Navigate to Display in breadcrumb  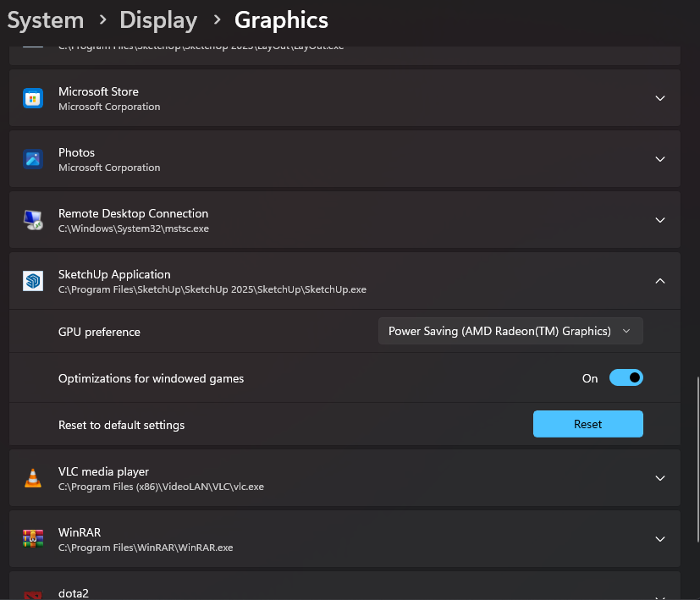158,20
